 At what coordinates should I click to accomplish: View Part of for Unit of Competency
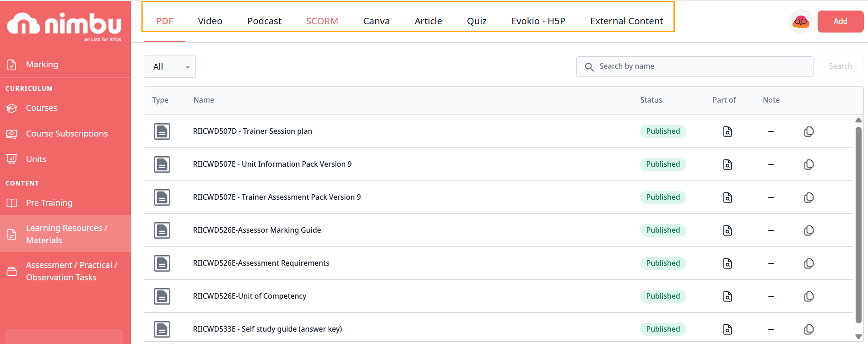pyautogui.click(x=727, y=296)
